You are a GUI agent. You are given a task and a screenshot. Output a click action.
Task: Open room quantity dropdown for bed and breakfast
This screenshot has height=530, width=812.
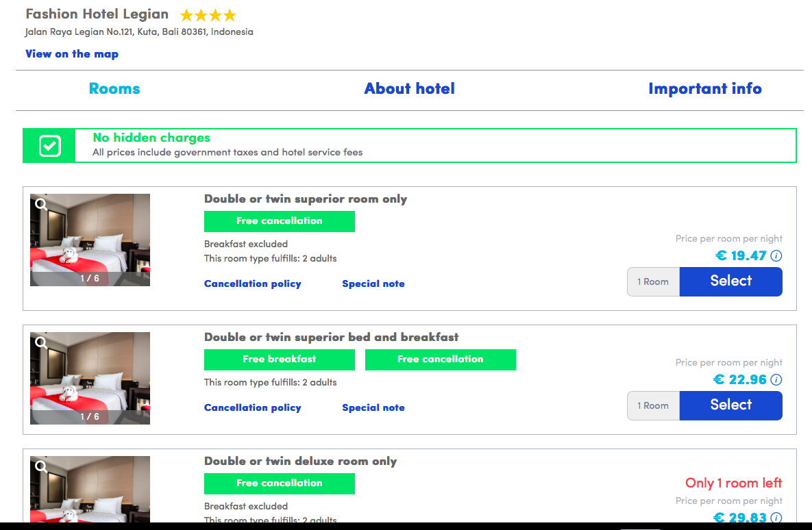coord(653,406)
